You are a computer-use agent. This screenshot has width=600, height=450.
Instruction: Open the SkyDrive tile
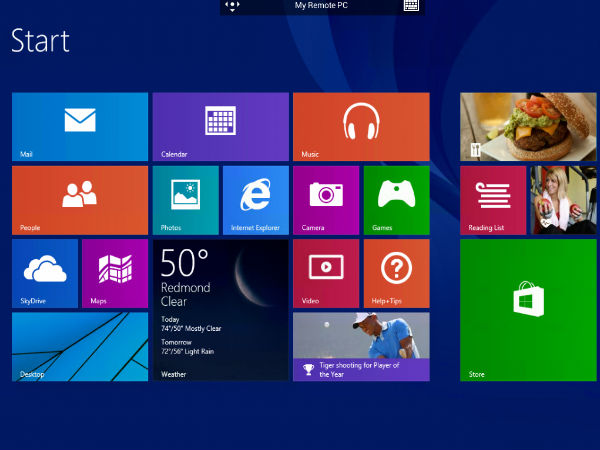[45, 273]
